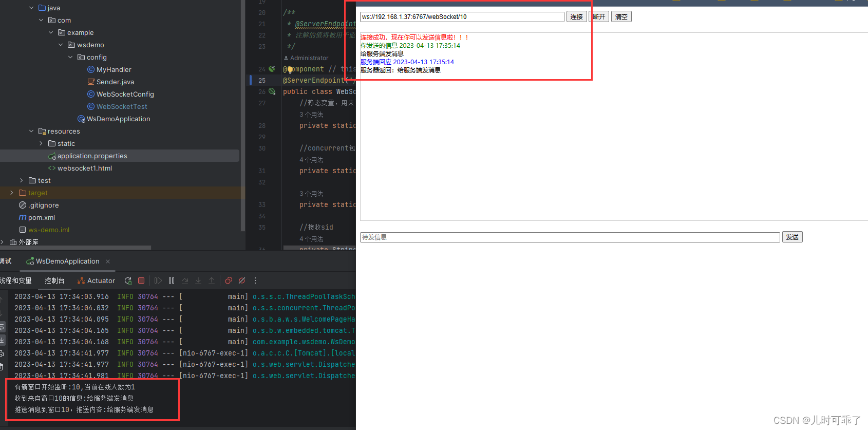868x430 pixels.
Task: Open websocket1.html file
Action: pyautogui.click(x=84, y=168)
